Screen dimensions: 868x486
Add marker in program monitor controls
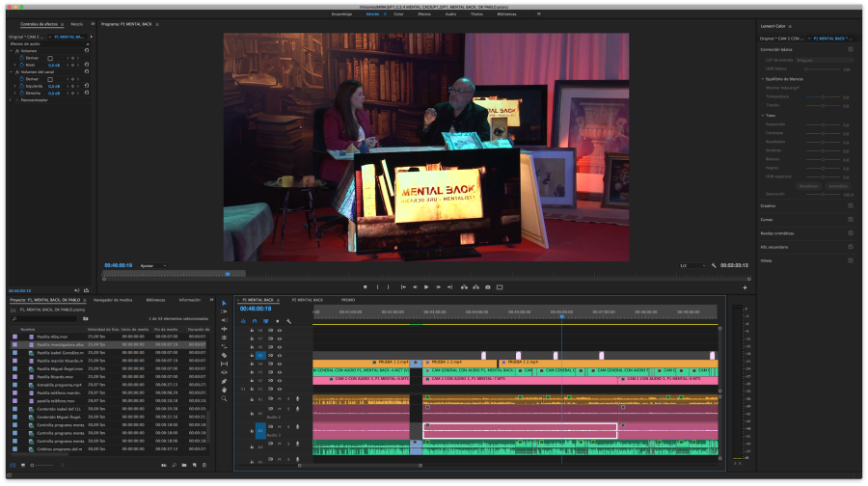coord(365,287)
